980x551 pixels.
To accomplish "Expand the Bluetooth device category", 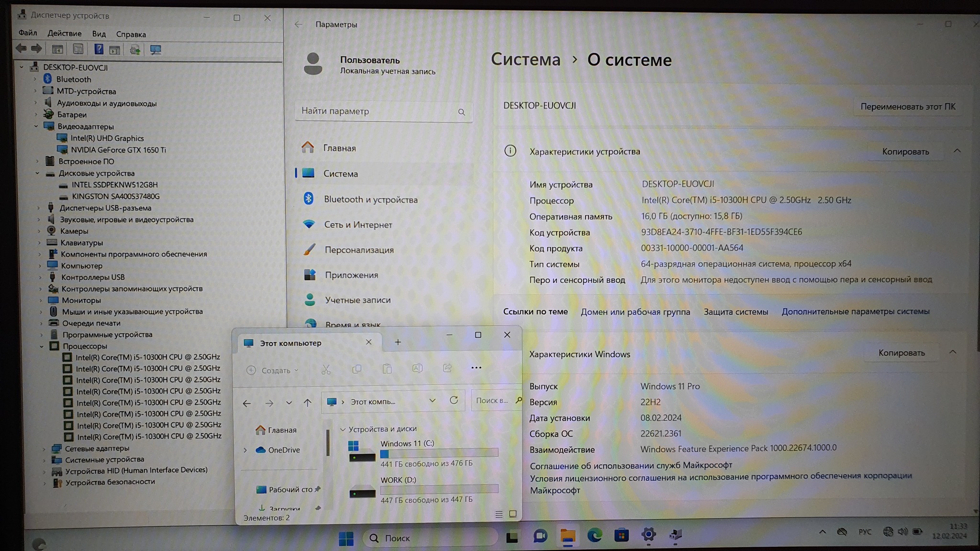I will coord(35,79).
